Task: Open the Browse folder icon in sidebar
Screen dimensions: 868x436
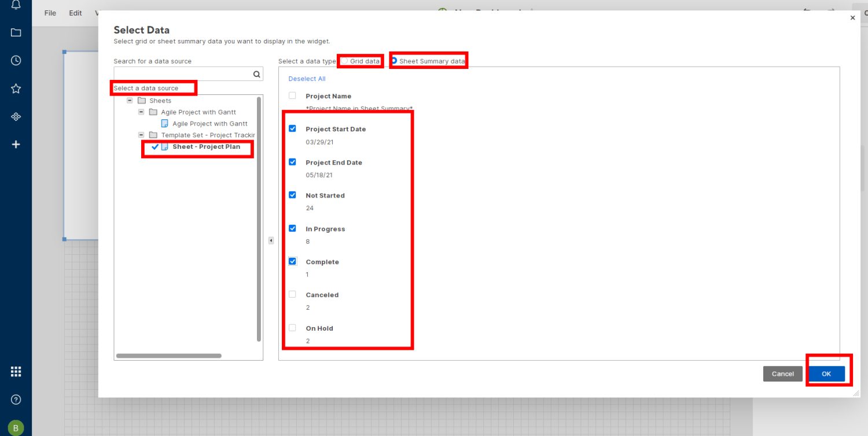Action: coord(16,32)
